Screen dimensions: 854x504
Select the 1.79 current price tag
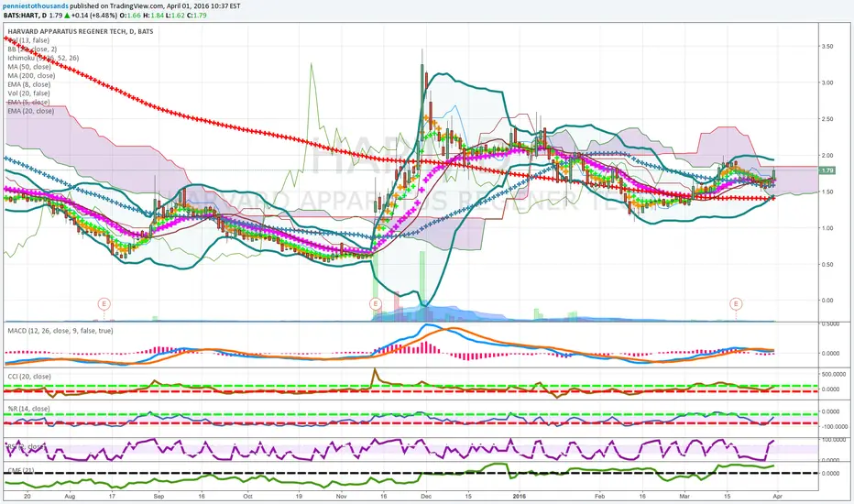[827, 170]
